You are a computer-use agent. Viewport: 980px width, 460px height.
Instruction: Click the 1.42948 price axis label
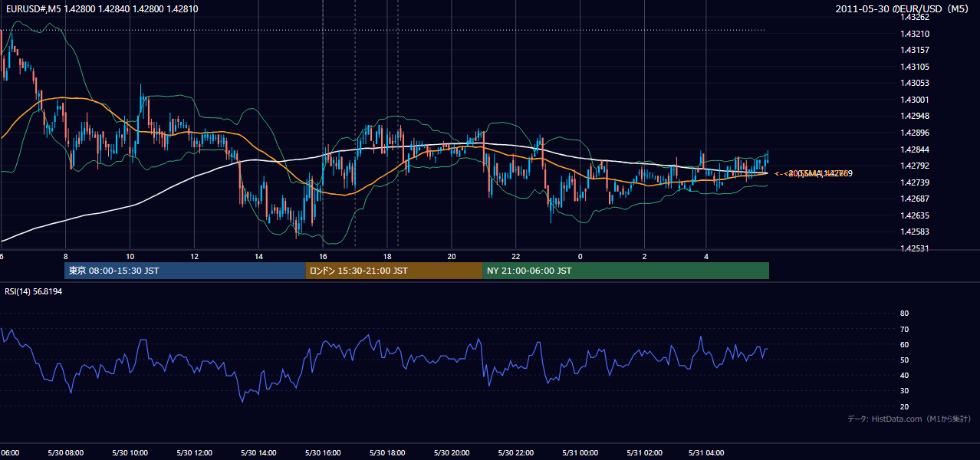[916, 117]
